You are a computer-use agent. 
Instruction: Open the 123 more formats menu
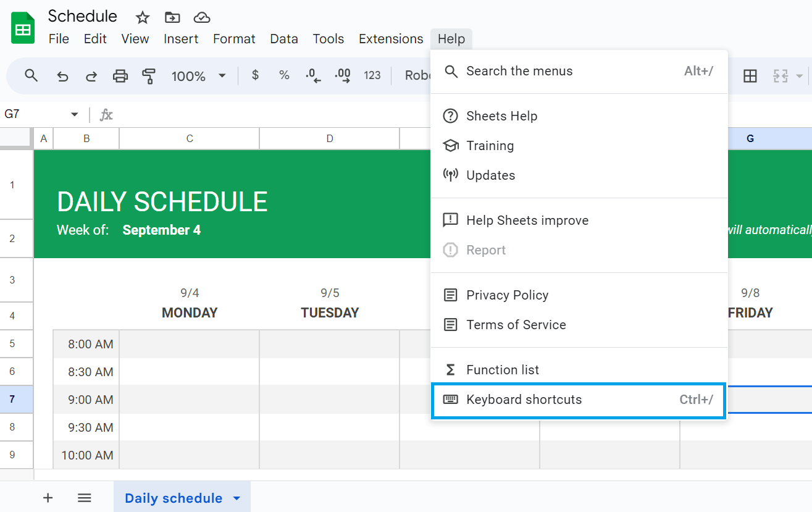click(x=372, y=75)
